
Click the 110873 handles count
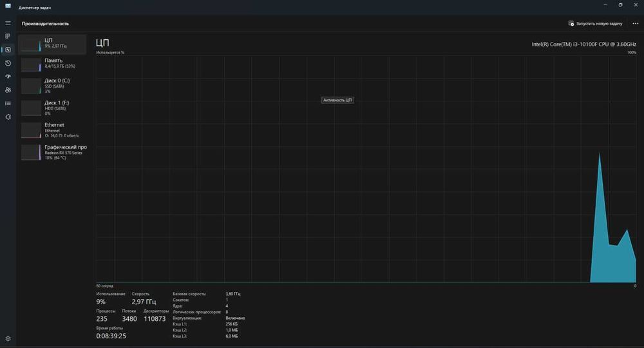(155, 319)
